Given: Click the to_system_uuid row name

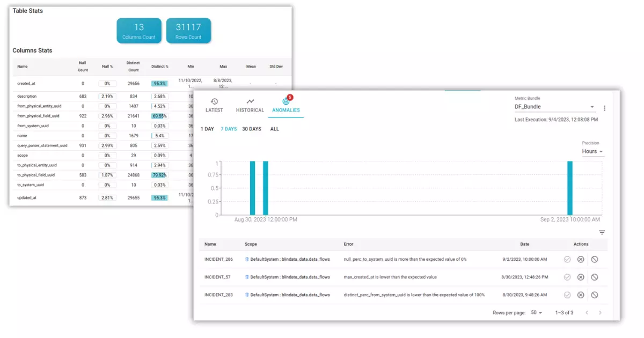Looking at the screenshot, I should pos(31,185).
